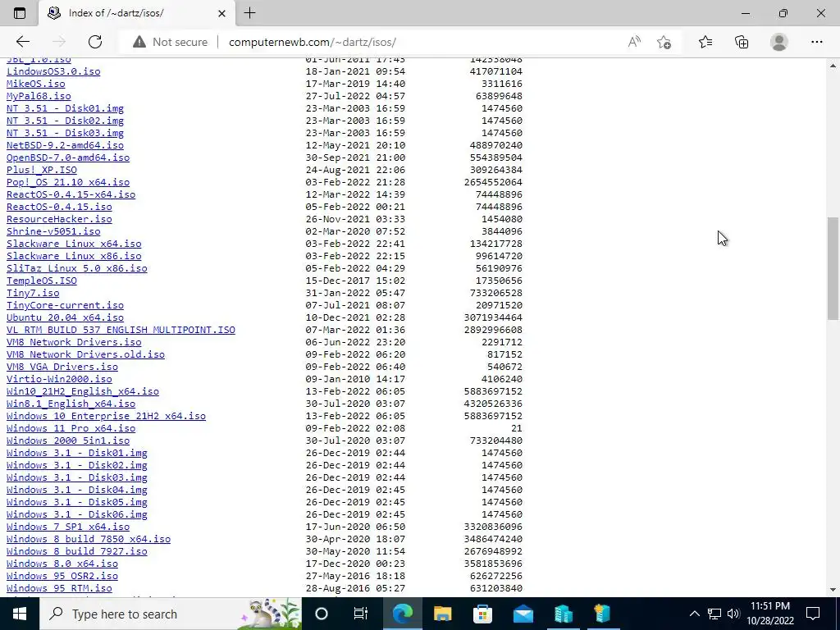
Task: Open Microsoft Store from taskbar
Action: point(482,614)
